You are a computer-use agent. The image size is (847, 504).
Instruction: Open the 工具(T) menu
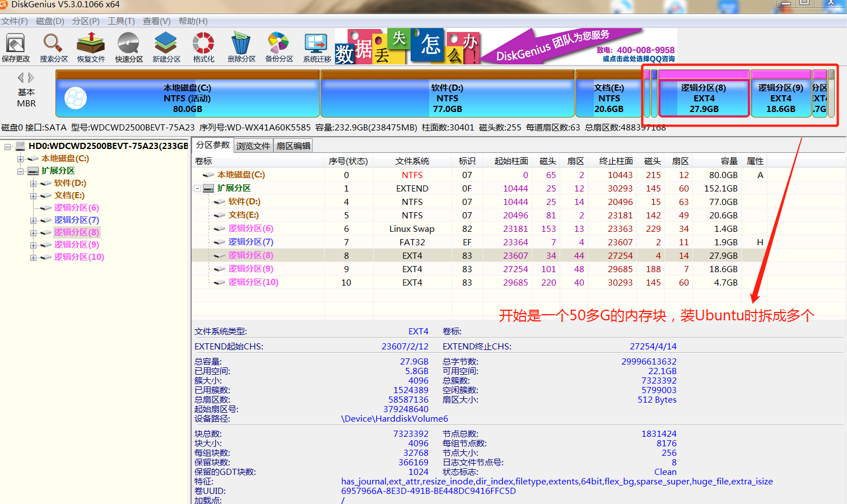(x=121, y=21)
